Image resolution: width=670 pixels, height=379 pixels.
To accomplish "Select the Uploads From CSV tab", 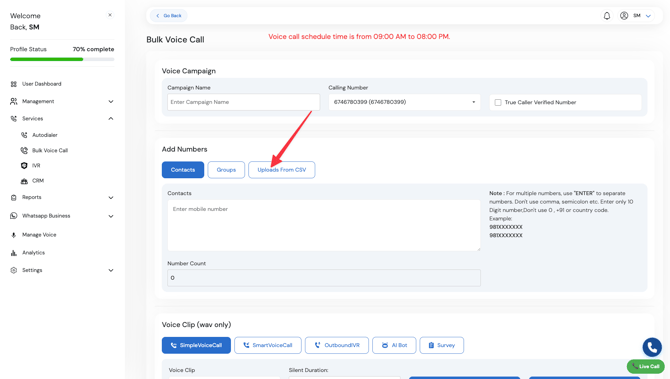I will tap(282, 170).
